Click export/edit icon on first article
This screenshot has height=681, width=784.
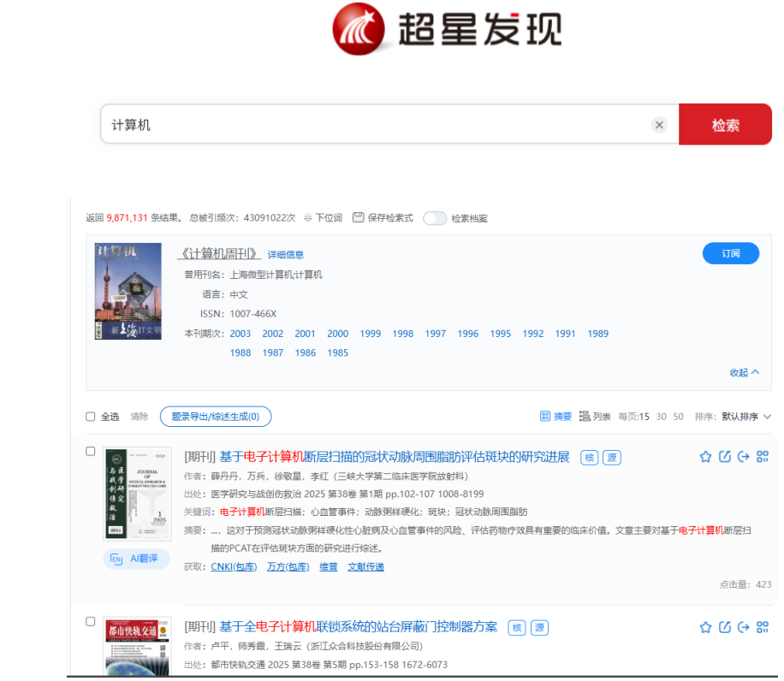coord(724,457)
